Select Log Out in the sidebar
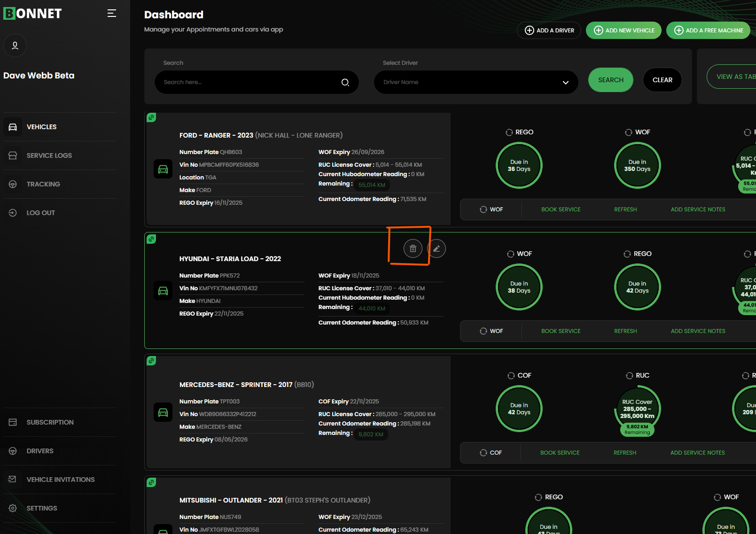The image size is (756, 534). click(40, 213)
